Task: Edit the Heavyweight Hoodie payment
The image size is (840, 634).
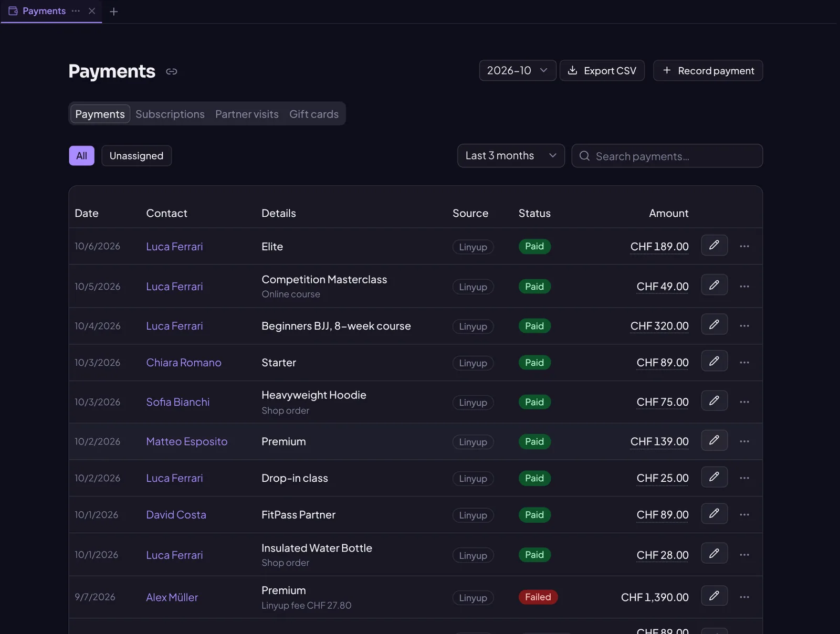Action: [714, 401]
